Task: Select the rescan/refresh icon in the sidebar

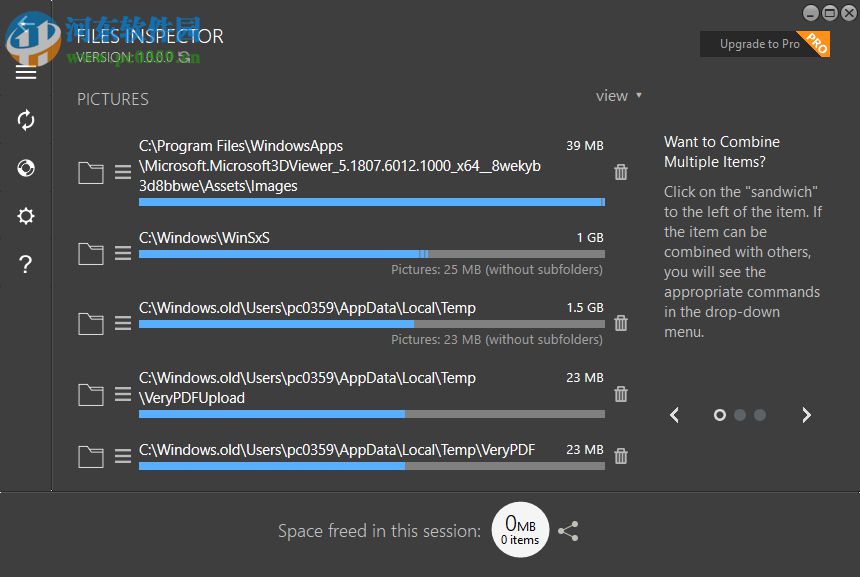Action: coord(26,120)
